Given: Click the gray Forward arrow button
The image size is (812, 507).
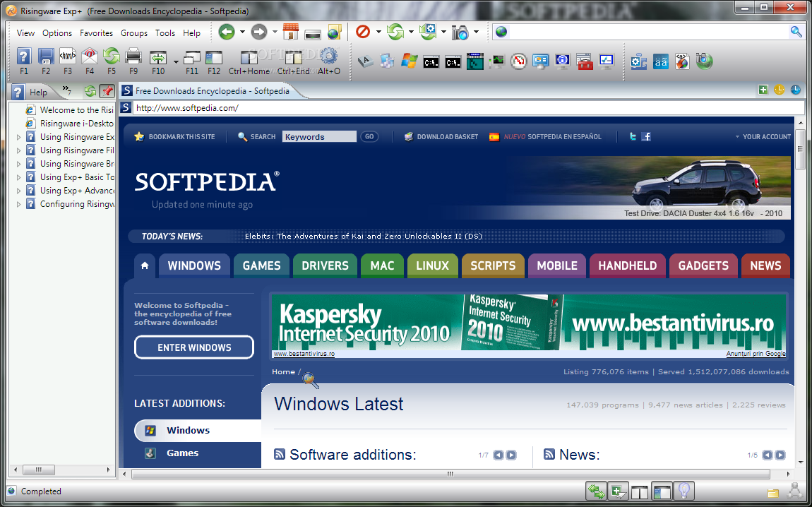Looking at the screenshot, I should (259, 32).
